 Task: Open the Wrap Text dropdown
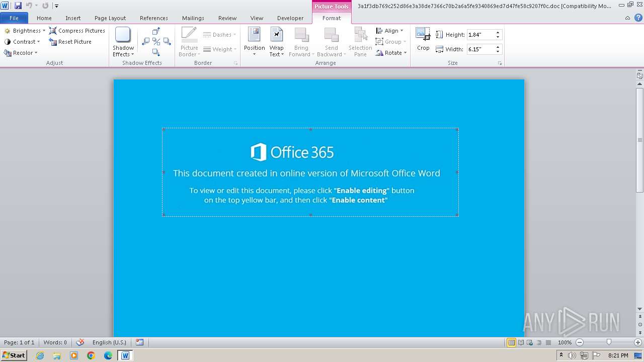[276, 42]
